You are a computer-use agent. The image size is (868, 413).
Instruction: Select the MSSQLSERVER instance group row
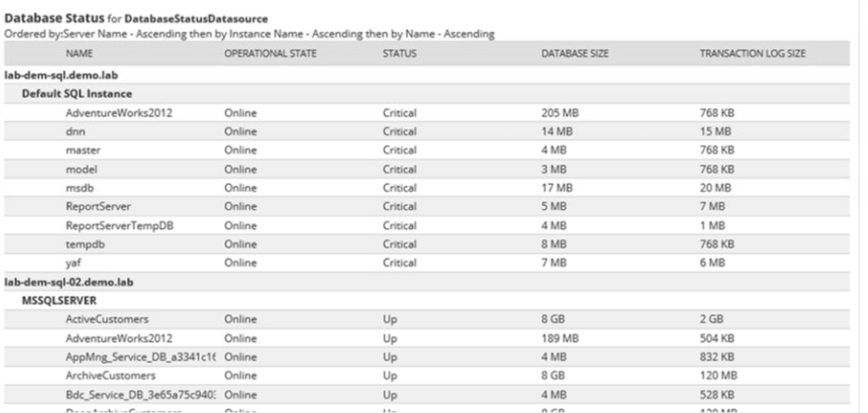427,300
